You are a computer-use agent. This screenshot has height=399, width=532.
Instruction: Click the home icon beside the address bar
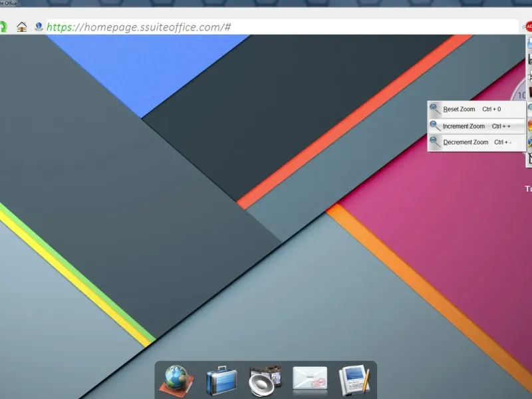point(22,27)
